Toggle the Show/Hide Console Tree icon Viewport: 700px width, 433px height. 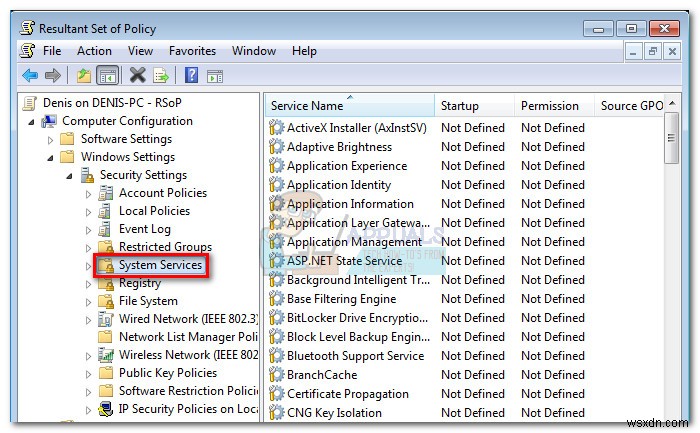(x=107, y=75)
